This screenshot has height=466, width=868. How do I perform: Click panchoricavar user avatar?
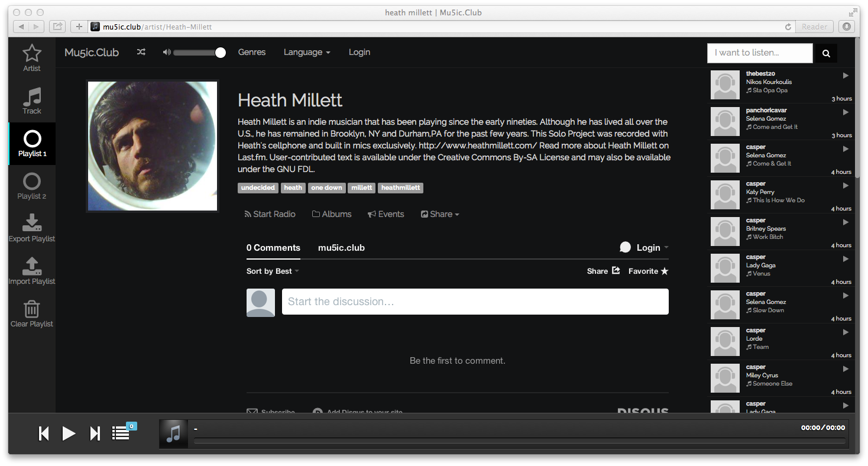[725, 122]
